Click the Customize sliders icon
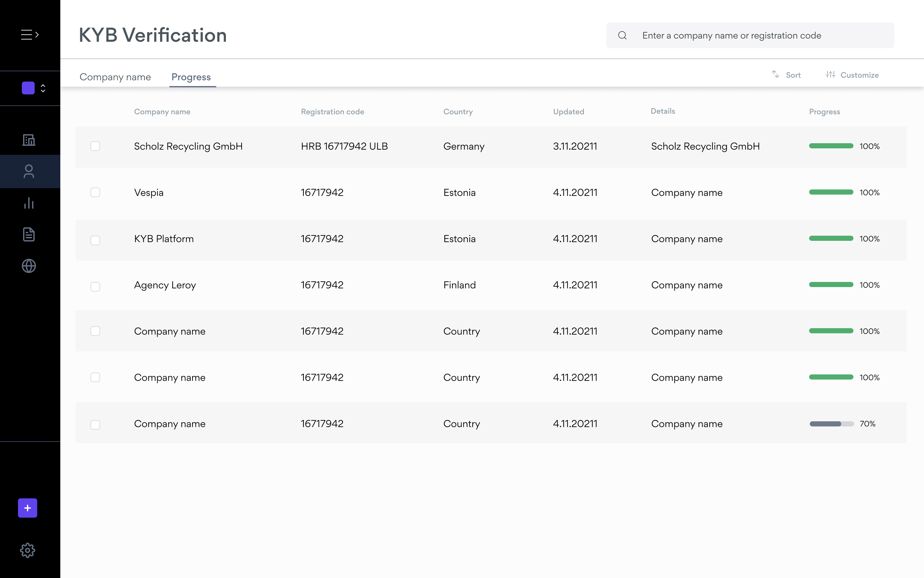 tap(830, 74)
